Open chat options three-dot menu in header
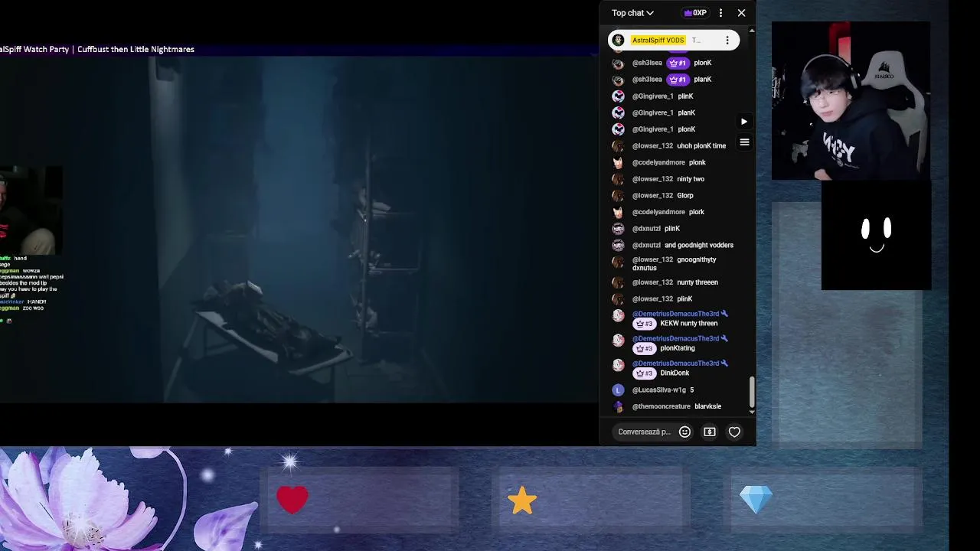 pos(720,13)
